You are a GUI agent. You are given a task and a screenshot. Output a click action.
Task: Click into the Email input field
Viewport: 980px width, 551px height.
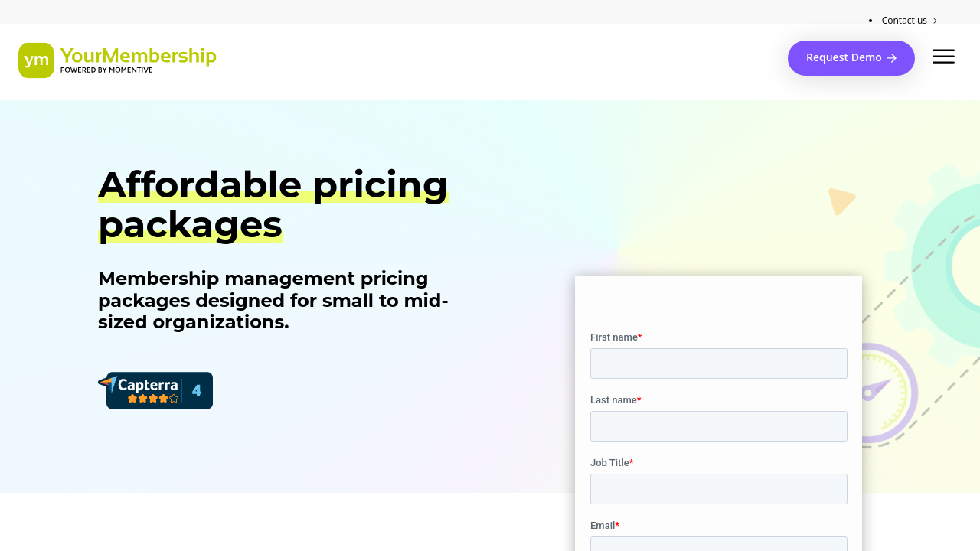(x=718, y=544)
